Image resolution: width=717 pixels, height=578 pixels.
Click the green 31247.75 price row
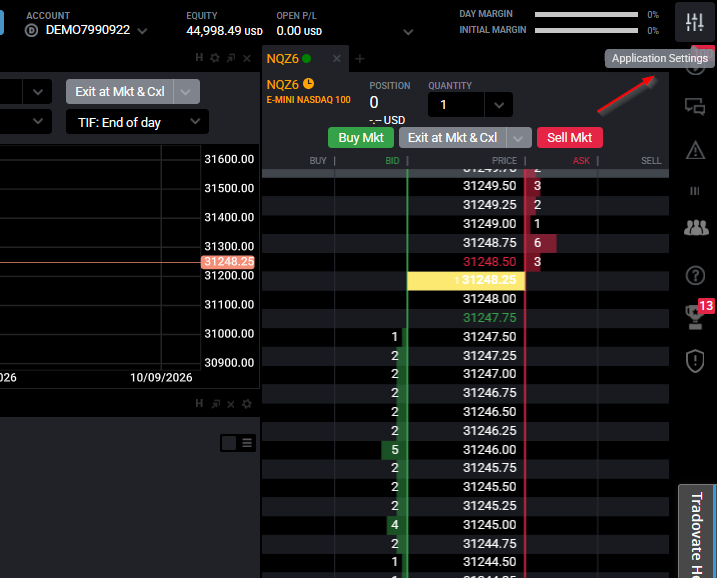(489, 318)
